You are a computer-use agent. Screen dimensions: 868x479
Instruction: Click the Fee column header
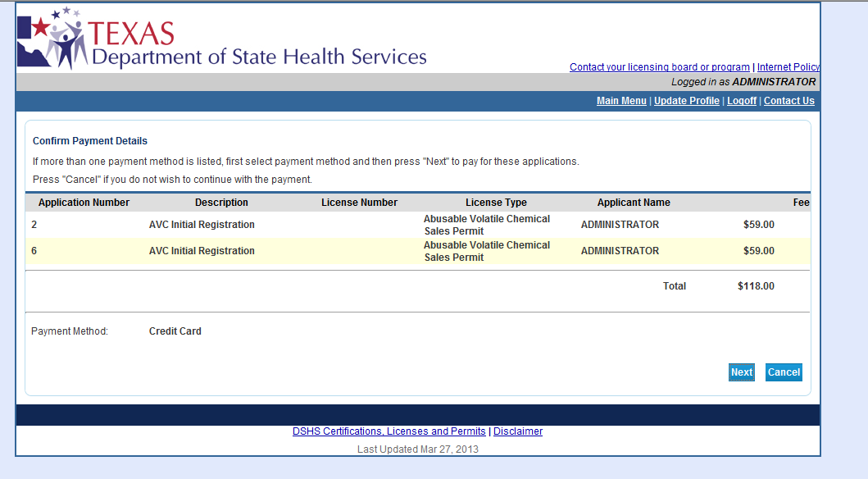(801, 203)
